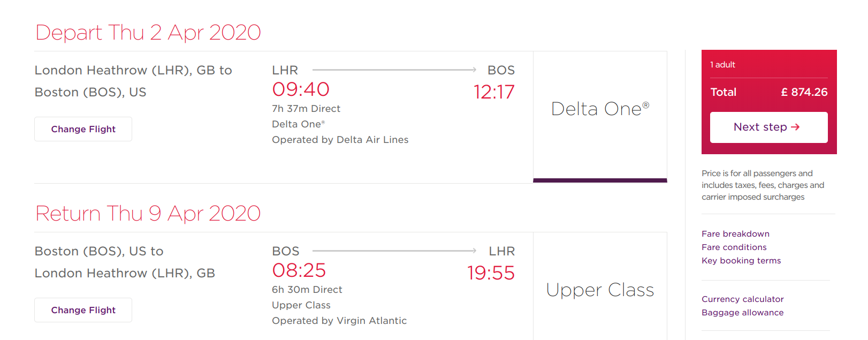This screenshot has height=340, width=868.
Task: Click the 12:17 Boston arrival time
Action: click(493, 92)
